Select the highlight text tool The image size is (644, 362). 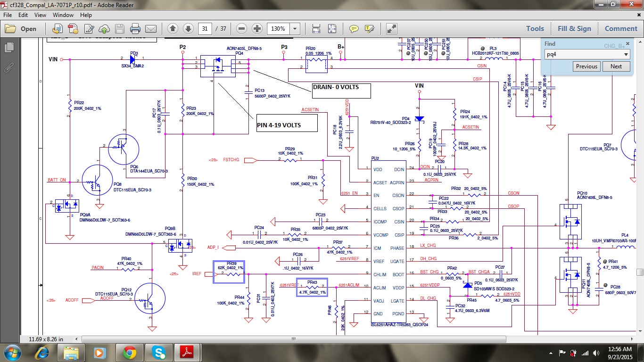(369, 29)
